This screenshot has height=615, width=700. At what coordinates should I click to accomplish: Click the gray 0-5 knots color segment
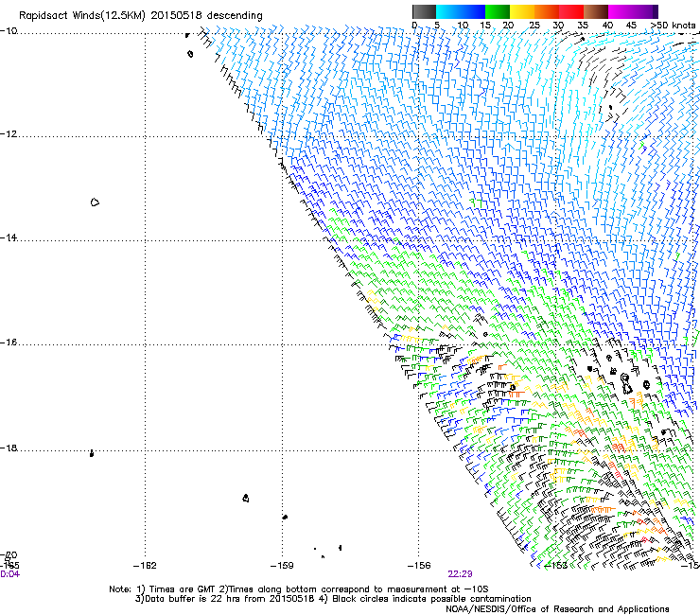[424, 11]
